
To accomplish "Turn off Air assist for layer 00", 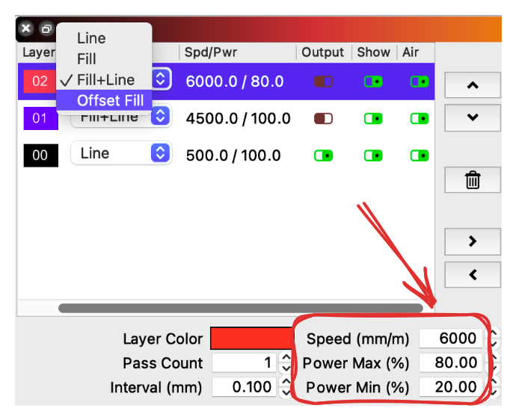I will point(420,155).
